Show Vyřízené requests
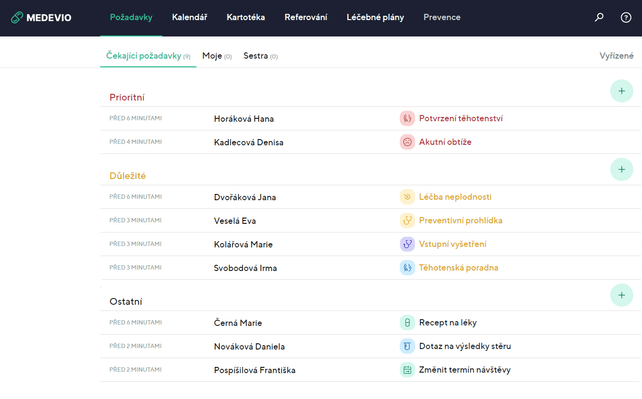 pyautogui.click(x=616, y=56)
